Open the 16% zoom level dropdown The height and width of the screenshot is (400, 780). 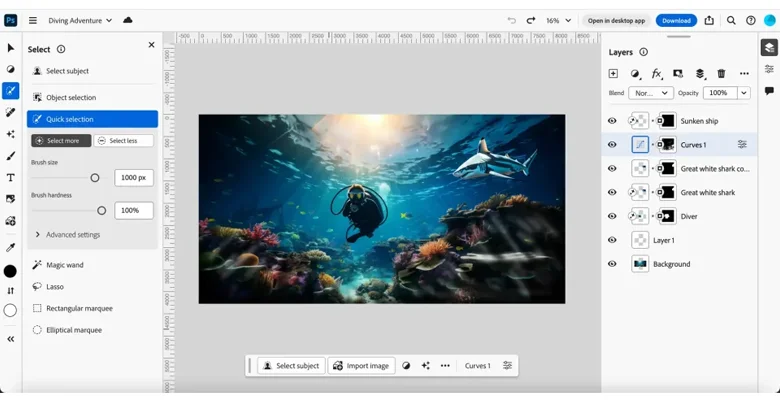click(x=558, y=20)
